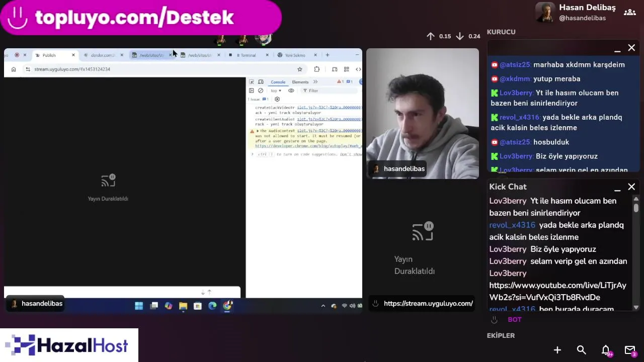Open console settings gear icon

tap(277, 99)
